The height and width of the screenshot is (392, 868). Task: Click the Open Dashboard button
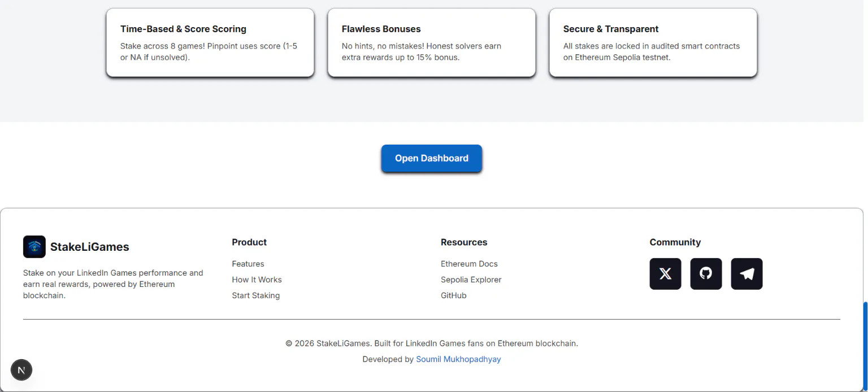[432, 158]
